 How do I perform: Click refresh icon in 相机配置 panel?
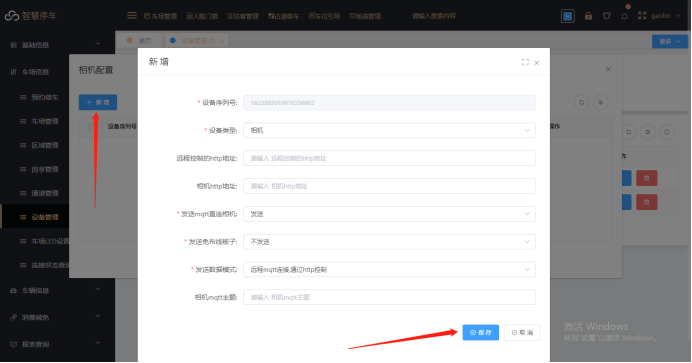pyautogui.click(x=582, y=102)
